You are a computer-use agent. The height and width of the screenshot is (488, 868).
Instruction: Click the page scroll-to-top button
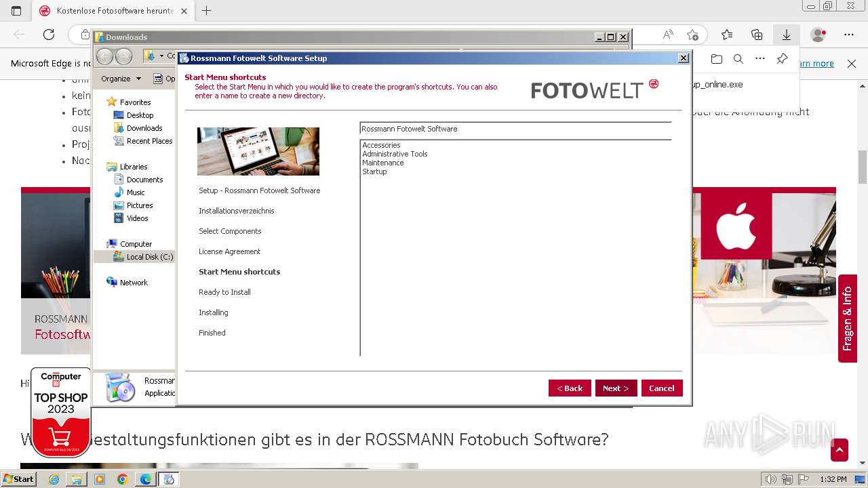point(840,450)
